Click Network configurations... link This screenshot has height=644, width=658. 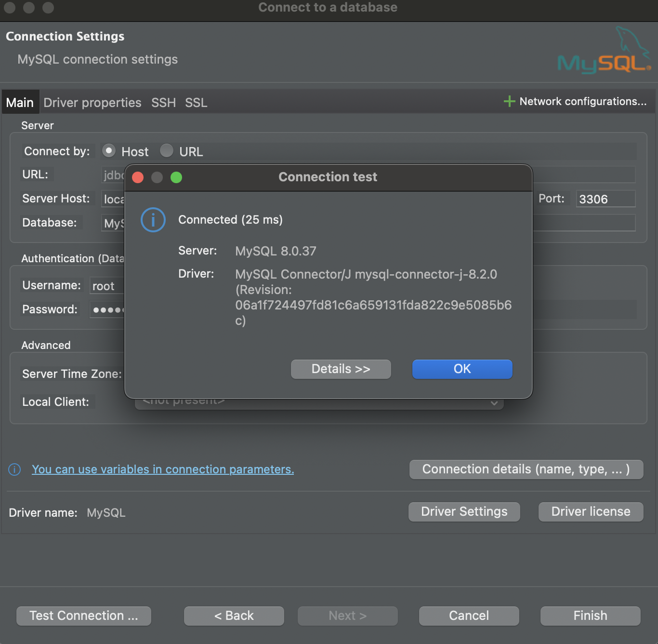[583, 101]
